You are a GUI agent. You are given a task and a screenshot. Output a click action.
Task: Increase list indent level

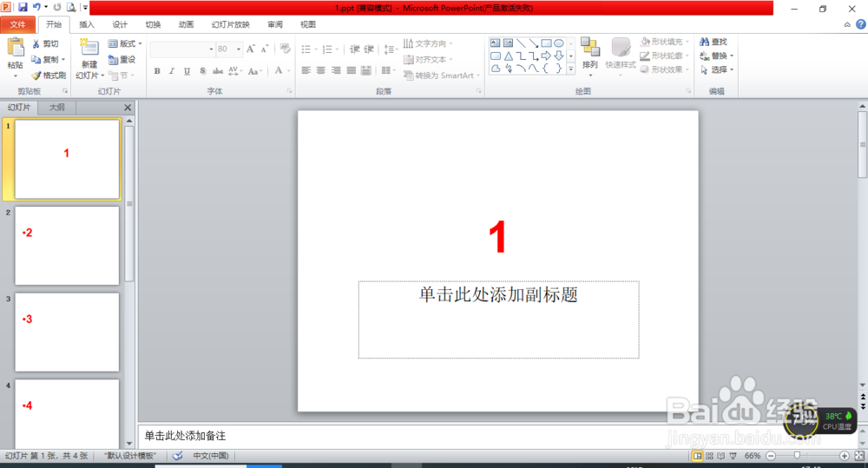(369, 49)
